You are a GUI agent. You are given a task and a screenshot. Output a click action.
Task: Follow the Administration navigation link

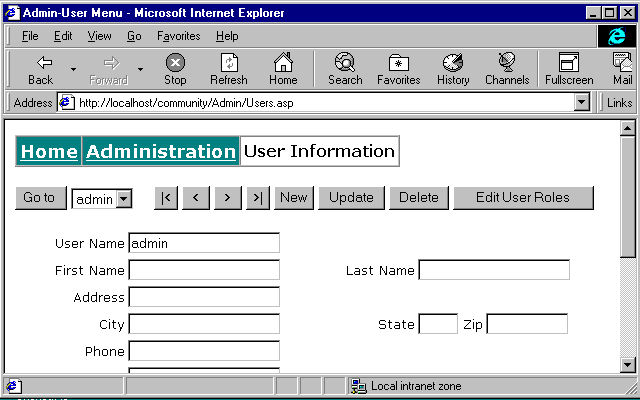click(161, 151)
